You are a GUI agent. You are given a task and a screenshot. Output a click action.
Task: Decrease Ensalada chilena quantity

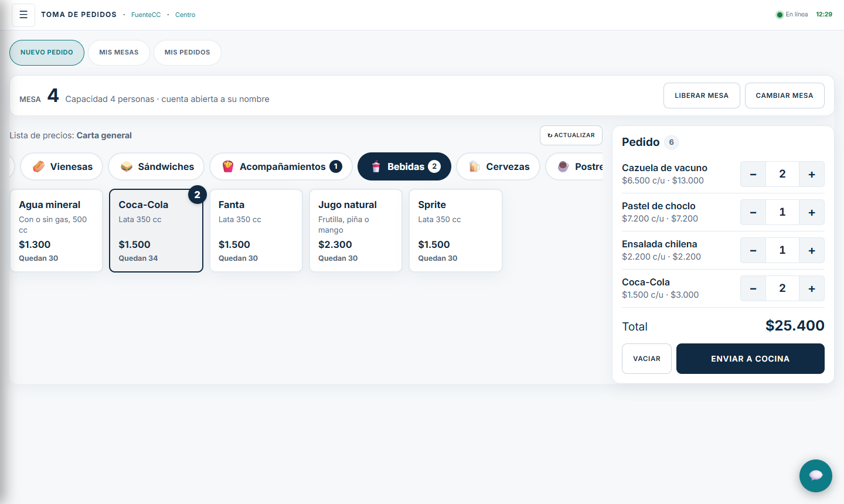[x=753, y=250]
